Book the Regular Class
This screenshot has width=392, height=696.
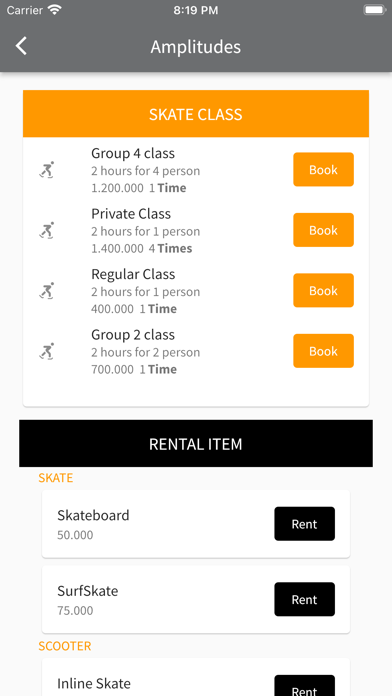(323, 290)
